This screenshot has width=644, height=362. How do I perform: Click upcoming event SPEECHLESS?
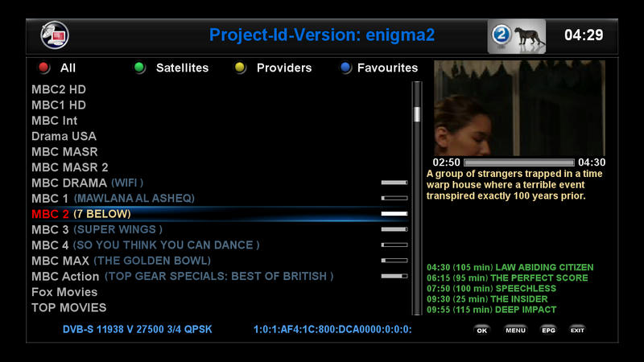(x=491, y=289)
